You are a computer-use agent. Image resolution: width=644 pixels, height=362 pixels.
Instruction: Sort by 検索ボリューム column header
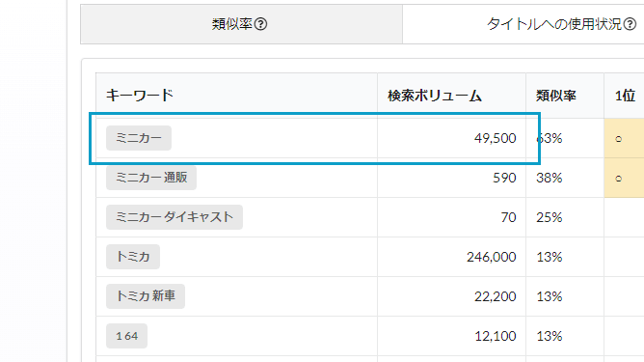pyautogui.click(x=435, y=96)
